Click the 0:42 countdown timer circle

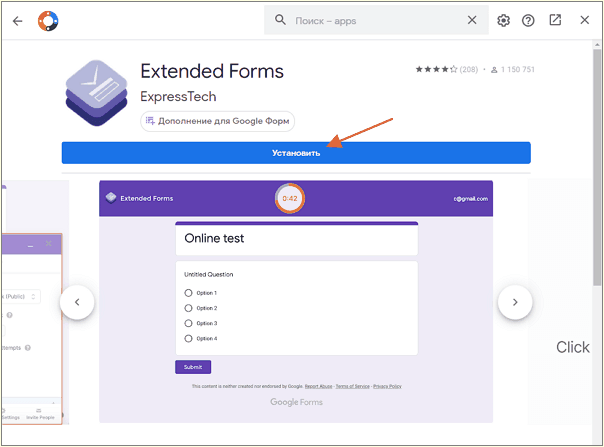tap(290, 198)
